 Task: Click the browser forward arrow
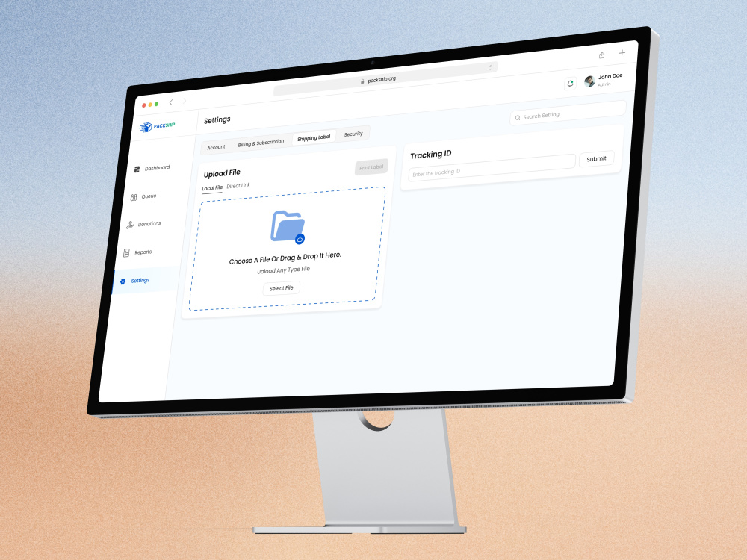tap(185, 101)
